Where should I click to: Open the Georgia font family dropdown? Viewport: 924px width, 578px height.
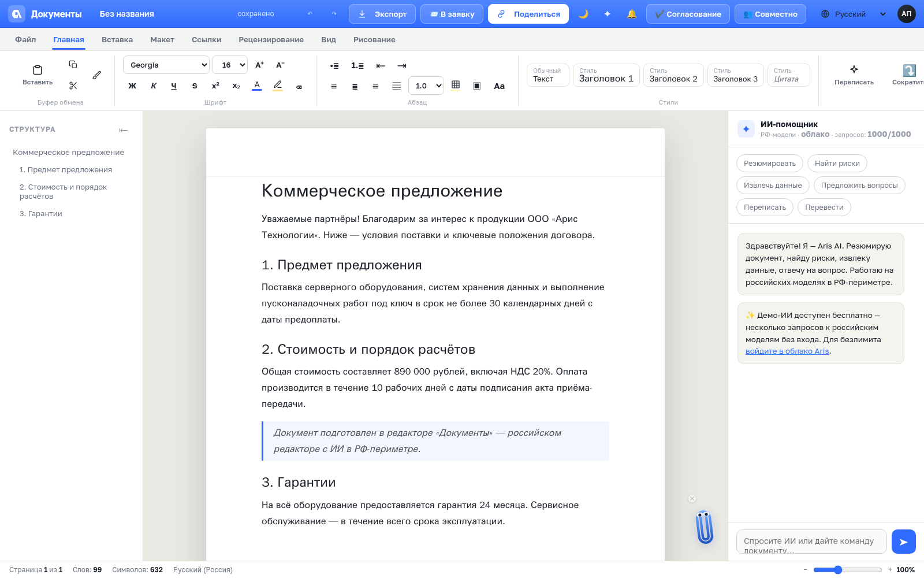pyautogui.click(x=166, y=65)
